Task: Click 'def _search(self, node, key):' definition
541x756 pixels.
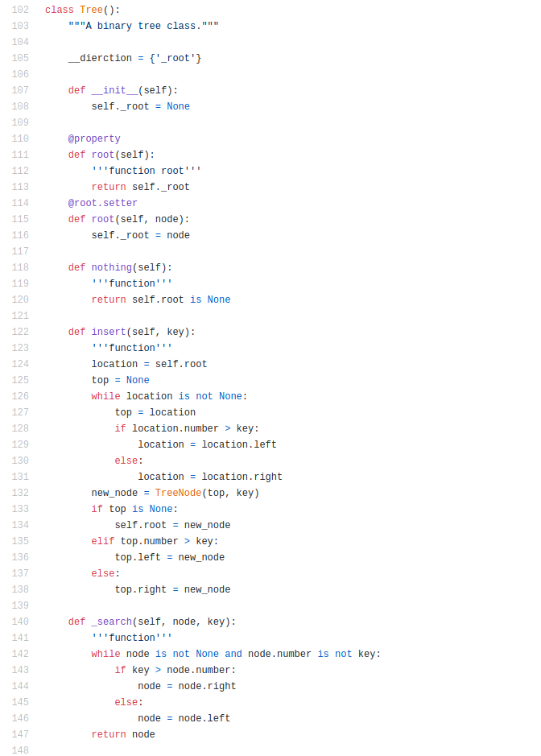Action: coord(152,622)
